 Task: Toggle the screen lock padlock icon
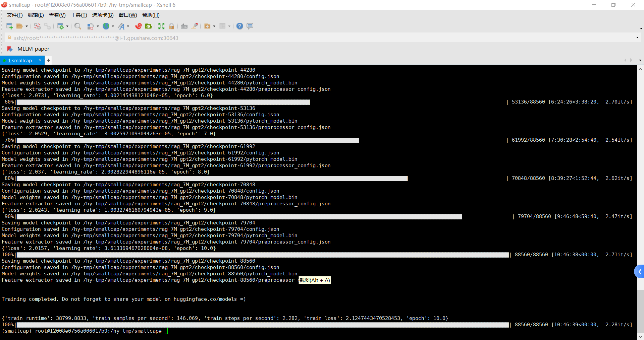(171, 26)
